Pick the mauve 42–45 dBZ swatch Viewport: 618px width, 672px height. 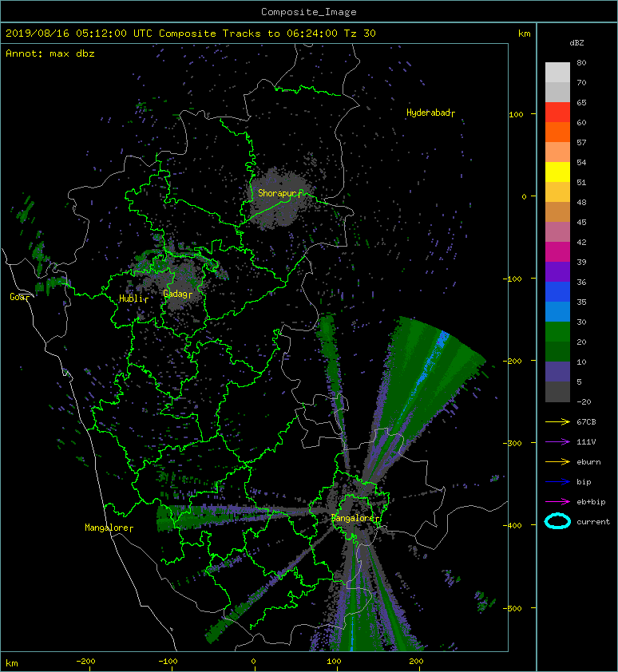[557, 232]
